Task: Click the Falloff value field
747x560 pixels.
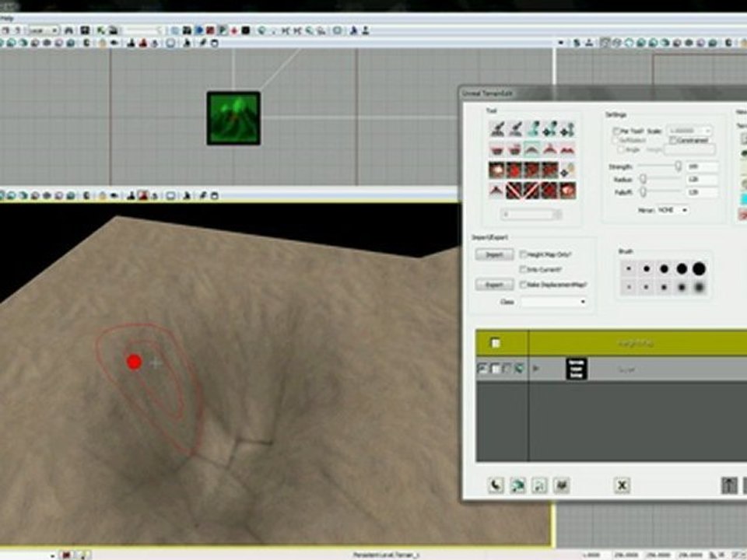Action: [x=702, y=192]
